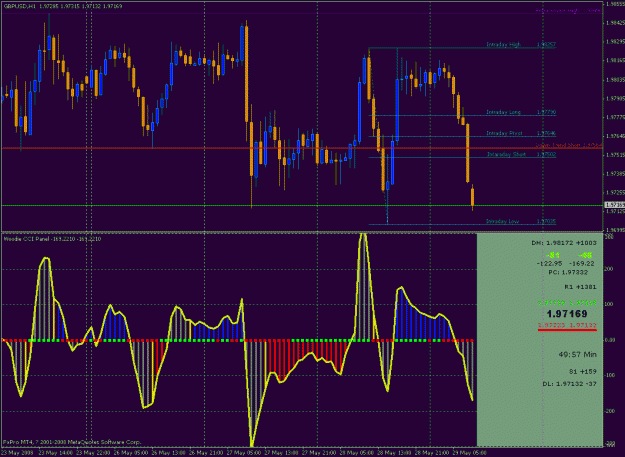Click the Intraday Short value 1.97502
The width and height of the screenshot is (625, 457).
click(546, 154)
